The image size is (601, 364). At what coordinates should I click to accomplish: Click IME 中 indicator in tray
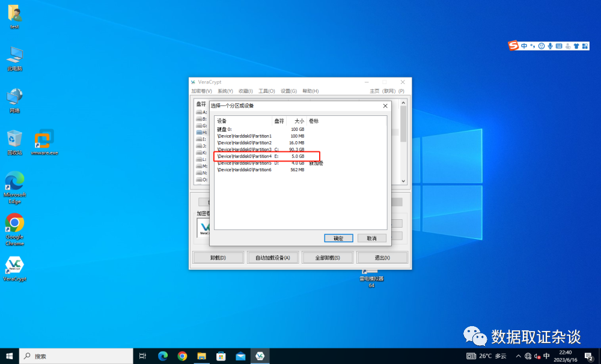(546, 356)
